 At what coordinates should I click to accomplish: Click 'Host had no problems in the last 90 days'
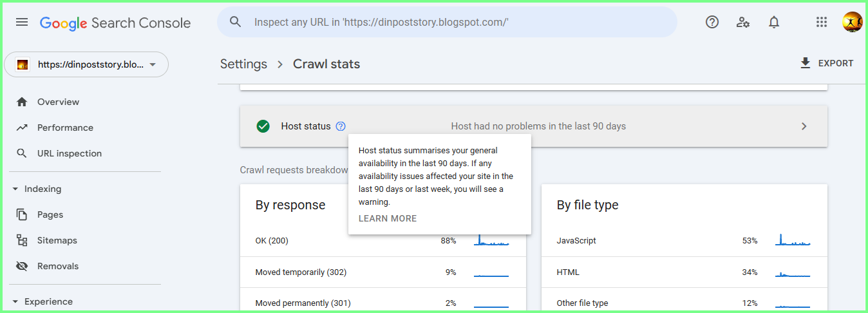pyautogui.click(x=538, y=126)
